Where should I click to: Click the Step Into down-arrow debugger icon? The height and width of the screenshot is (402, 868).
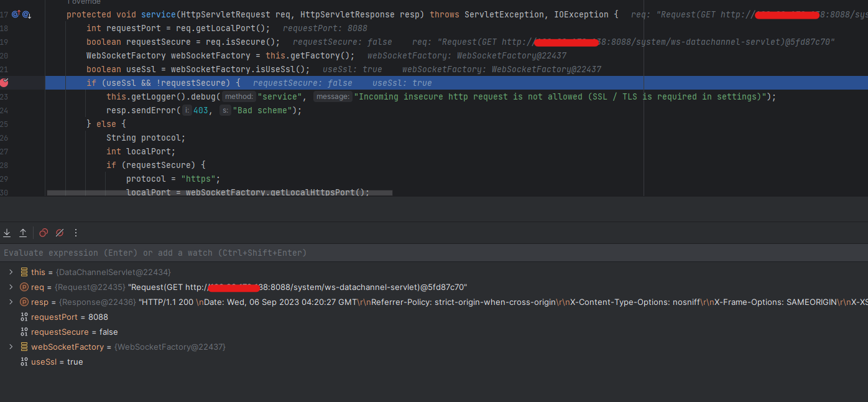pyautogui.click(x=7, y=233)
